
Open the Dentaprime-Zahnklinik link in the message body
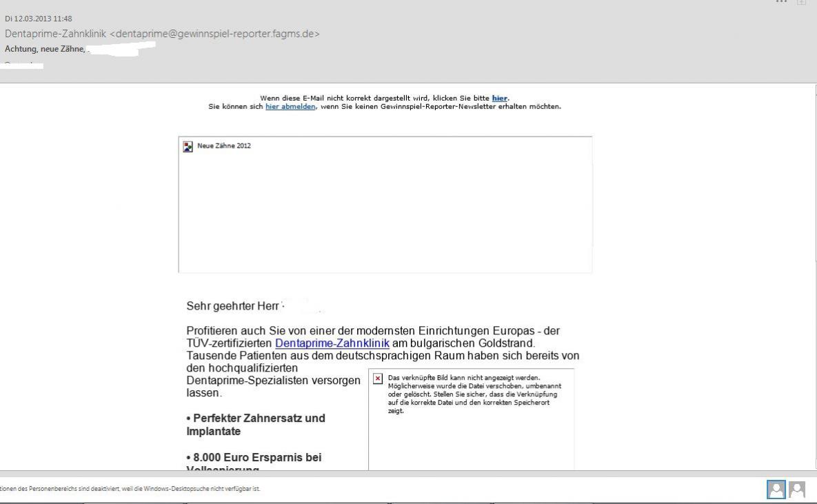332,343
